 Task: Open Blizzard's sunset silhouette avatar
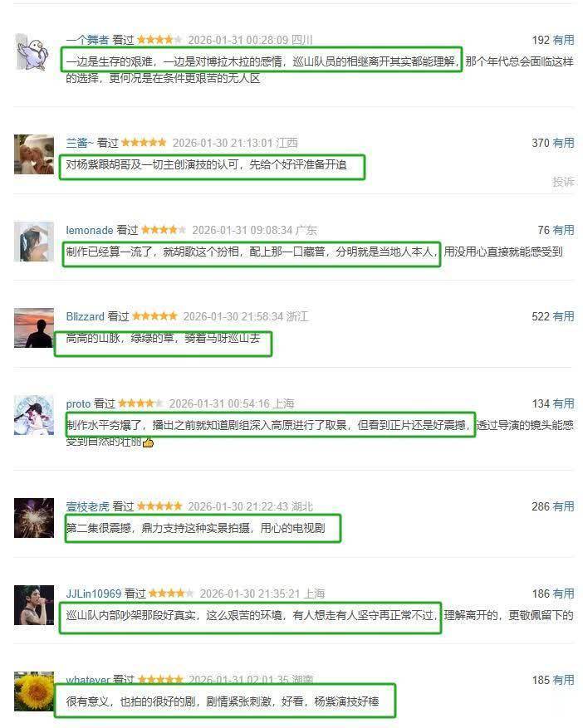(34, 328)
